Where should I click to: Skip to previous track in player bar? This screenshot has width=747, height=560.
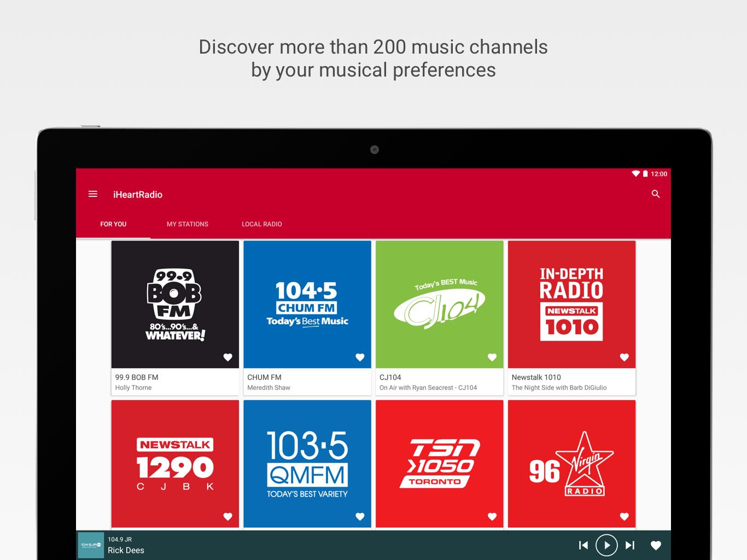(x=583, y=545)
